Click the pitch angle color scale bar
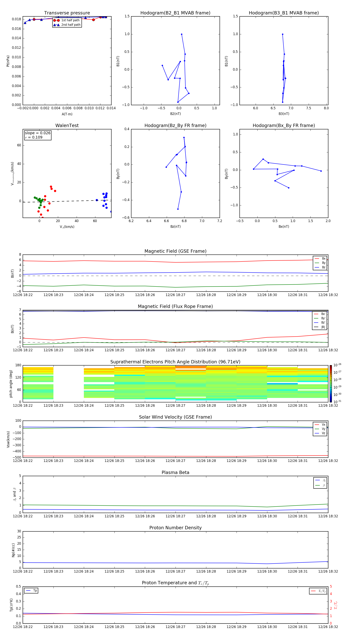The width and height of the screenshot is (351, 644). coord(331,383)
